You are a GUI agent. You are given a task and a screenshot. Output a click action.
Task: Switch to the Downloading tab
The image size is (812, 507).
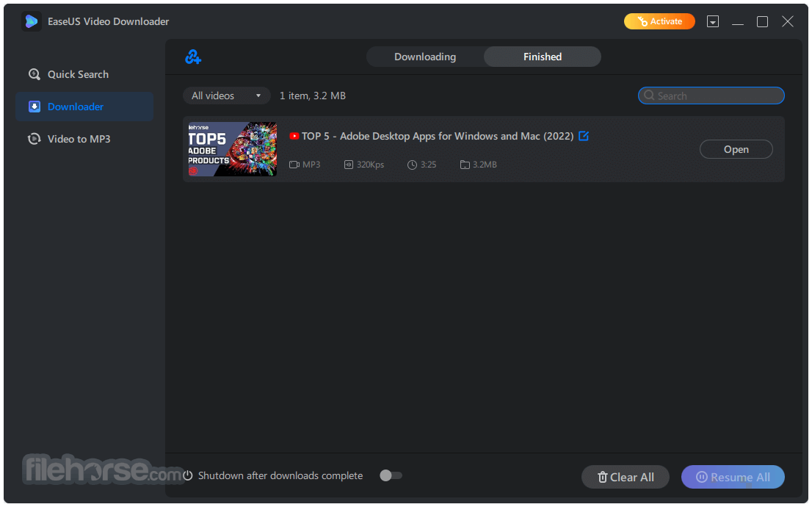pos(425,57)
